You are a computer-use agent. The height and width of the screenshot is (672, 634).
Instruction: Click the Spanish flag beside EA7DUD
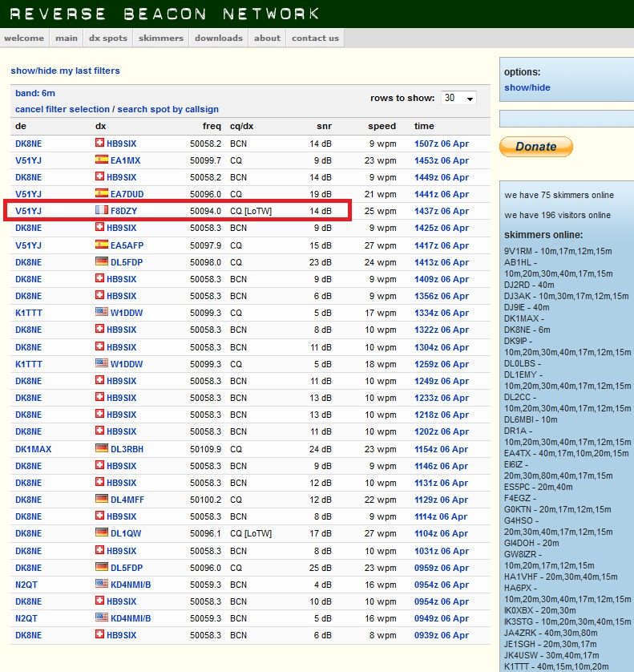(102, 192)
